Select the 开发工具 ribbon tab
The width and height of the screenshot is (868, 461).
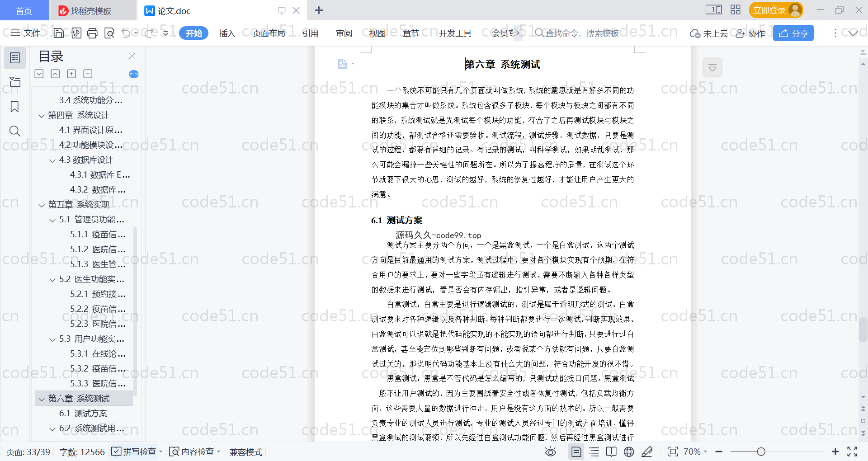(x=455, y=33)
